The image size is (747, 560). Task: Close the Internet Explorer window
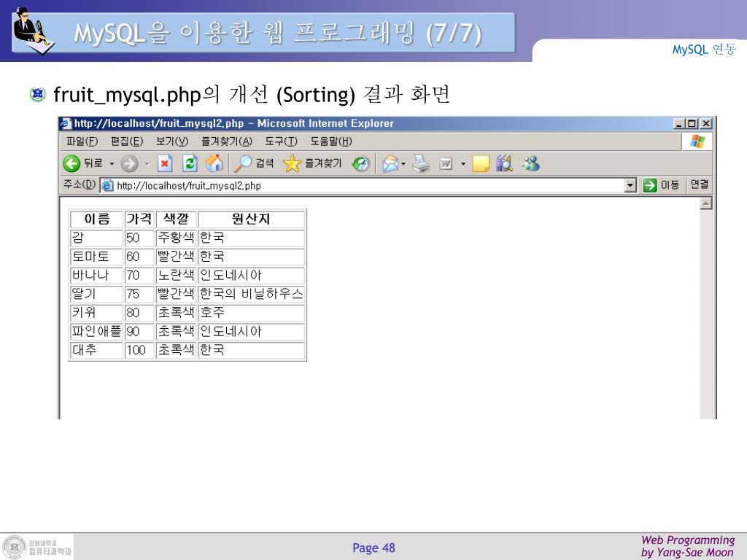coord(706,123)
